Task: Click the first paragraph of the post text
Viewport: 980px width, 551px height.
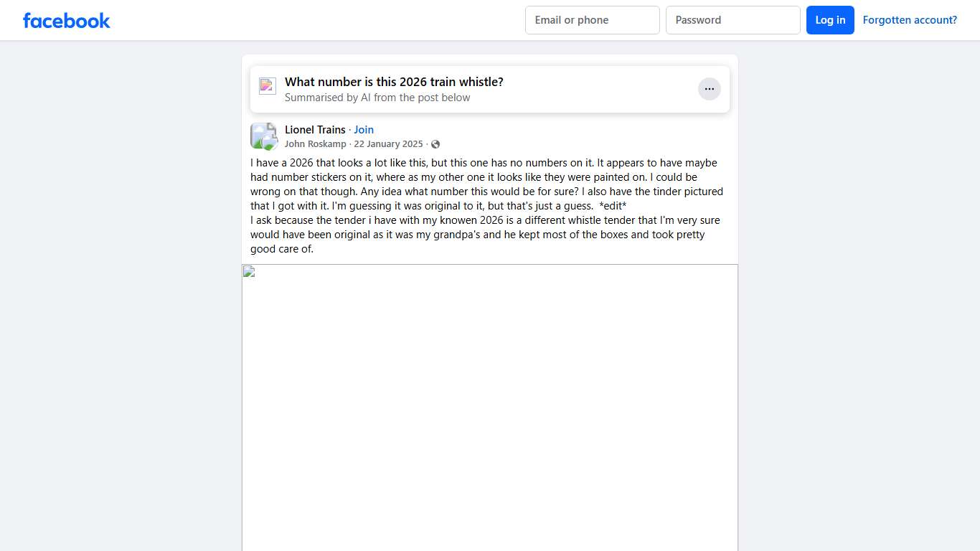Action: [486, 184]
